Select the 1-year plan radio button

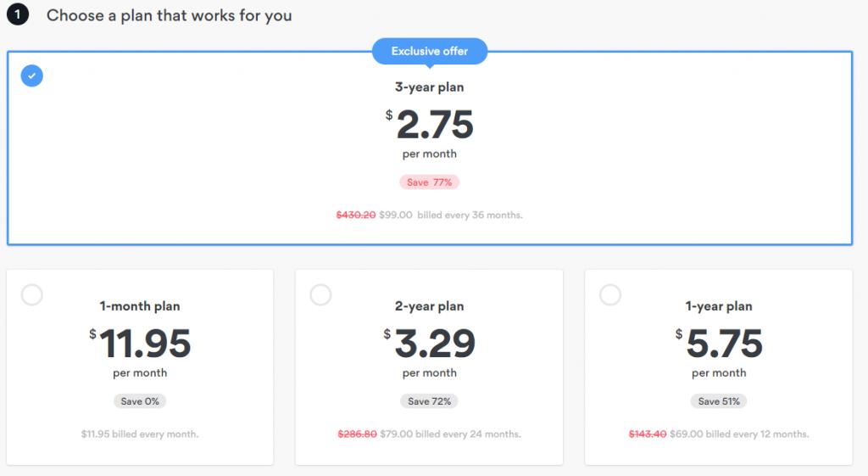click(610, 294)
